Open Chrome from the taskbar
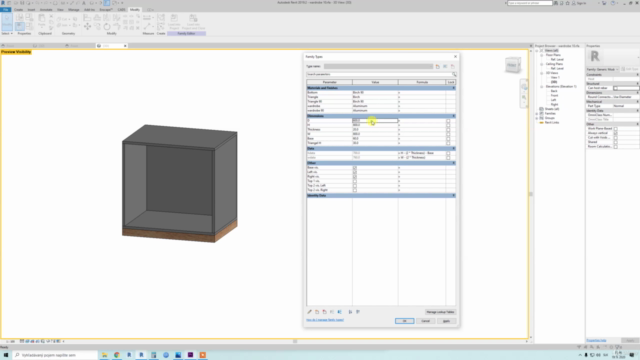Screen dimensions: 640x360 pyautogui.click(x=117, y=355)
